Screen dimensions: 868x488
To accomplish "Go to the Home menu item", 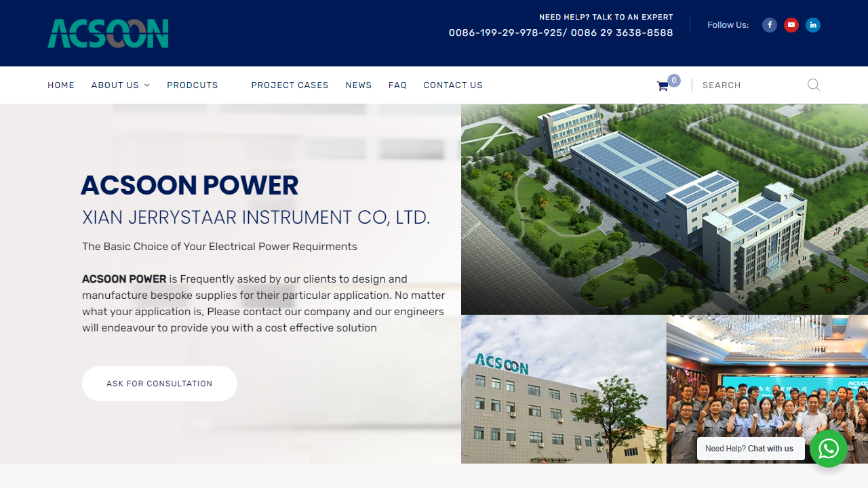I will tap(61, 85).
